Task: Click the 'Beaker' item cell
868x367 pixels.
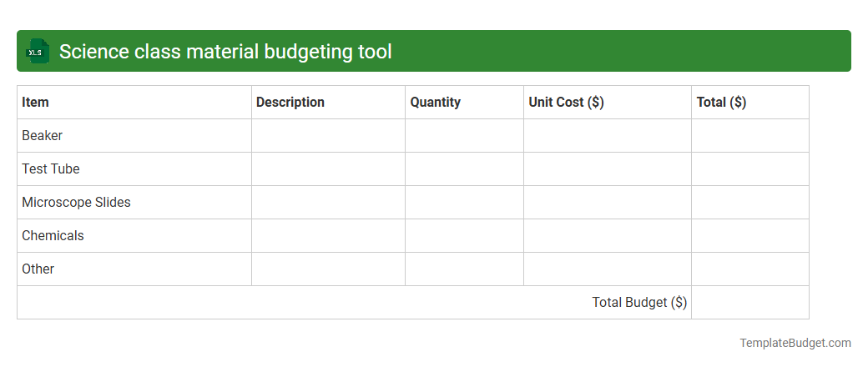Action: pos(134,136)
